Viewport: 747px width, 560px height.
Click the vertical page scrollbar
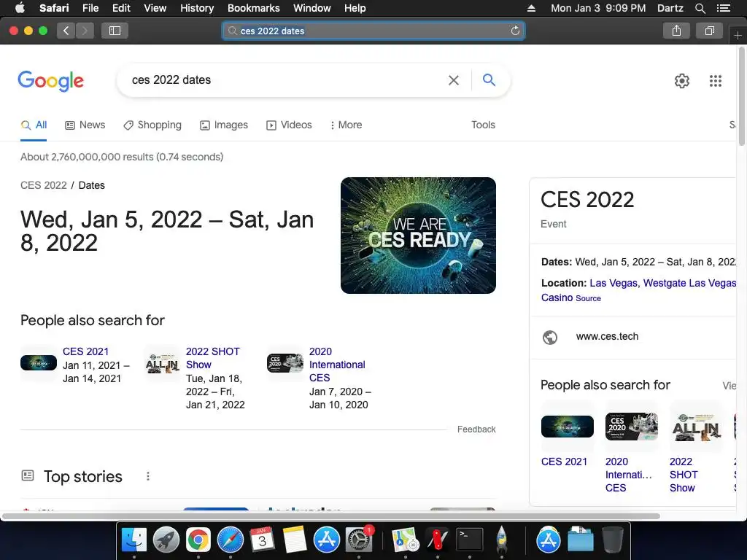[x=742, y=96]
